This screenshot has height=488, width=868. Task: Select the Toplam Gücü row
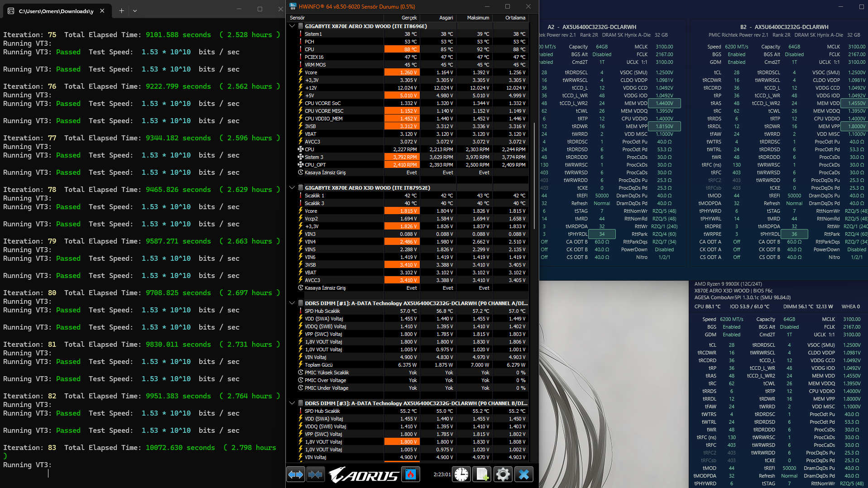408,365
